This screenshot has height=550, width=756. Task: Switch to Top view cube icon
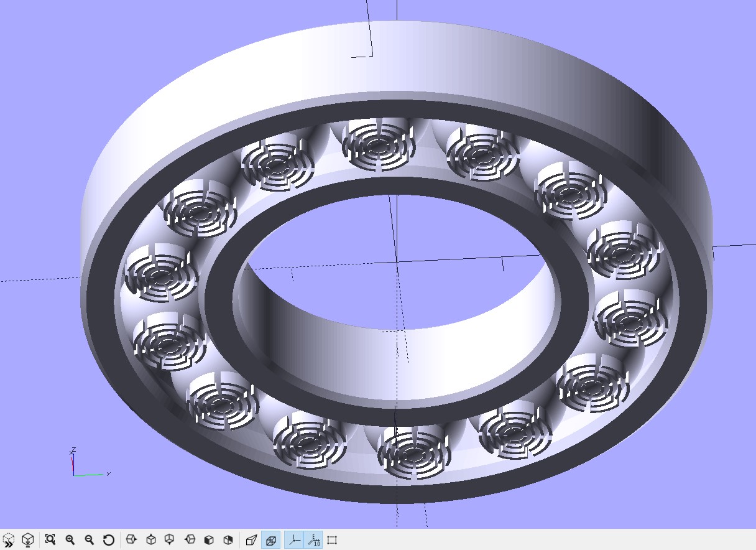click(150, 539)
